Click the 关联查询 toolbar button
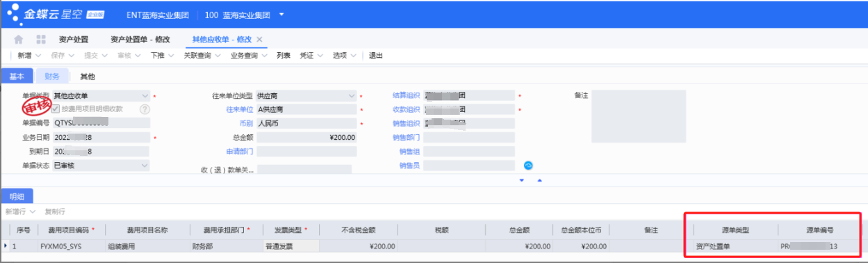Viewport: 868px width, 263px height. click(197, 56)
